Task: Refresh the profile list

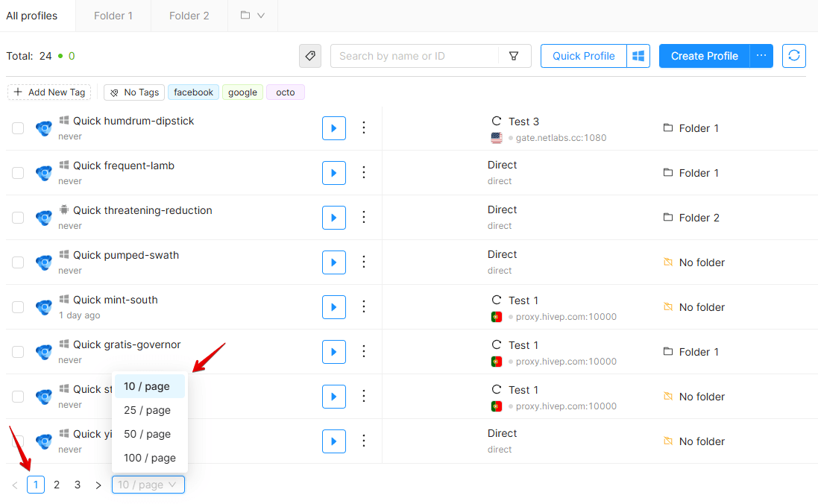Action: pos(794,56)
